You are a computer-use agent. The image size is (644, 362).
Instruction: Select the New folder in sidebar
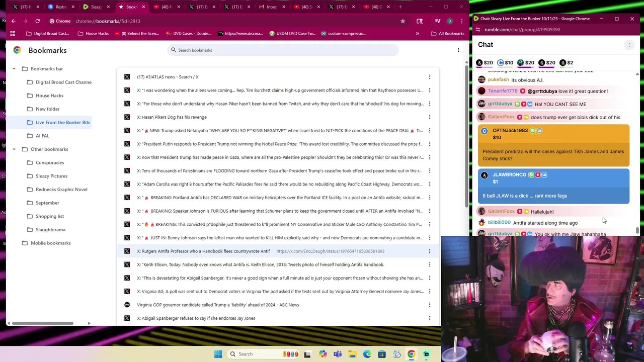click(x=43, y=109)
